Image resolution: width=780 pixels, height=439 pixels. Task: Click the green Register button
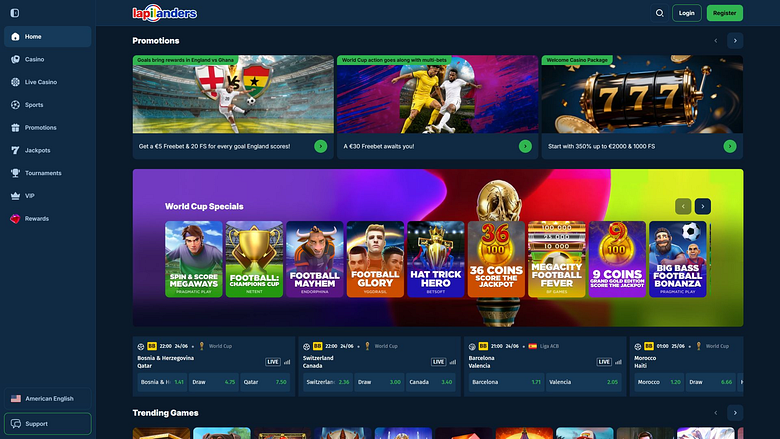coord(724,13)
